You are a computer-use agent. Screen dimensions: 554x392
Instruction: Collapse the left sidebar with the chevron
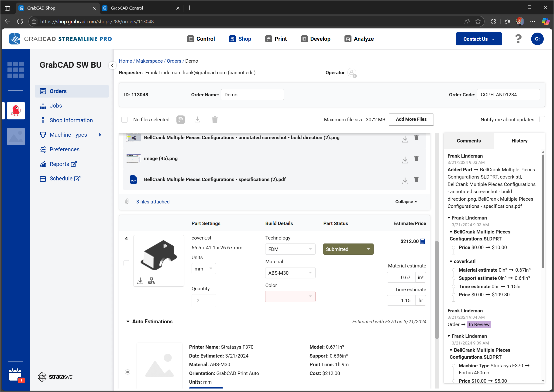tap(112, 65)
